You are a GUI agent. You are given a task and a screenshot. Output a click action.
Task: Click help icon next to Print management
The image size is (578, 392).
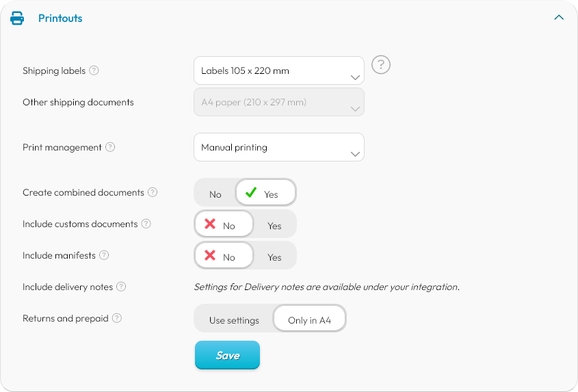pyautogui.click(x=110, y=147)
